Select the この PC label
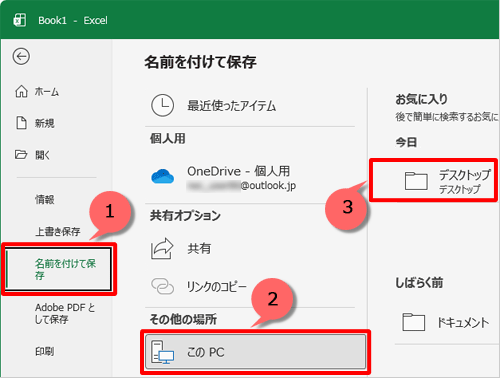 [206, 352]
